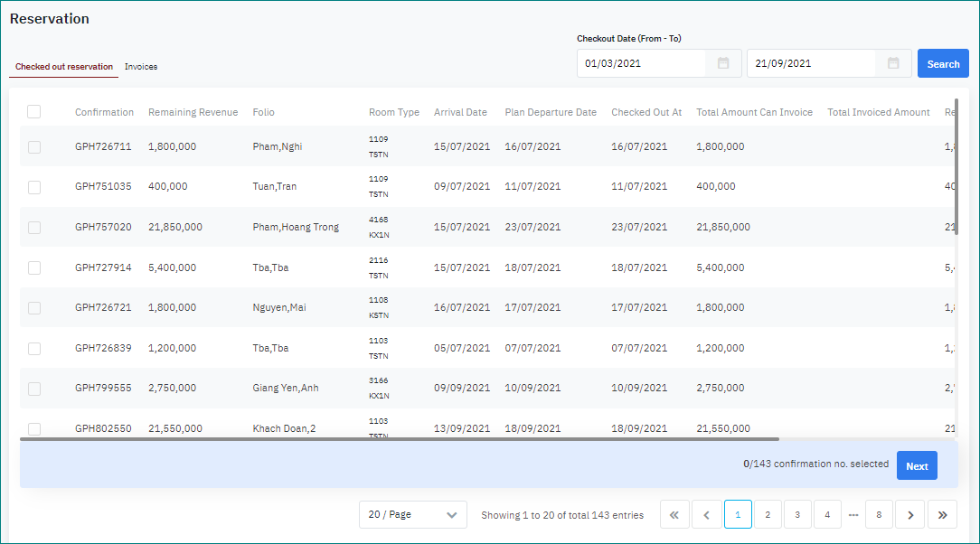Image resolution: width=980 pixels, height=544 pixels.
Task: Jump to last page of results
Action: [942, 515]
